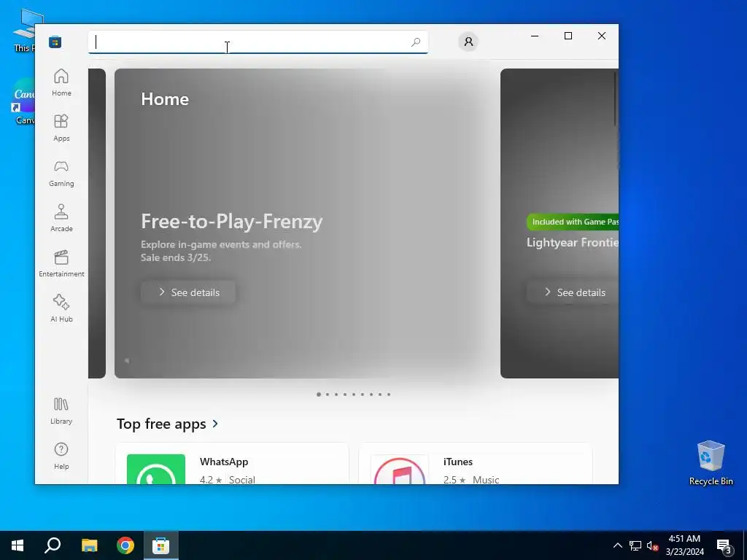This screenshot has height=560, width=747.
Task: Open the Help page
Action: tap(61, 456)
